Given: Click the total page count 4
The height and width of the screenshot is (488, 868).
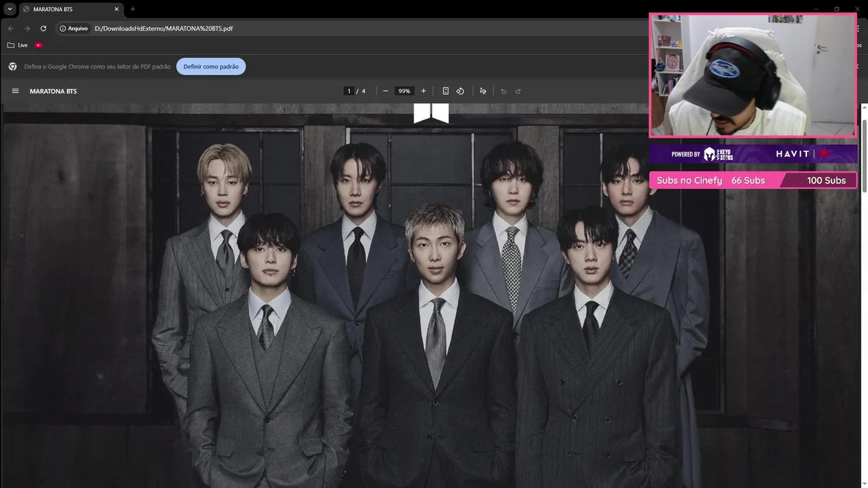Looking at the screenshot, I should [x=363, y=91].
